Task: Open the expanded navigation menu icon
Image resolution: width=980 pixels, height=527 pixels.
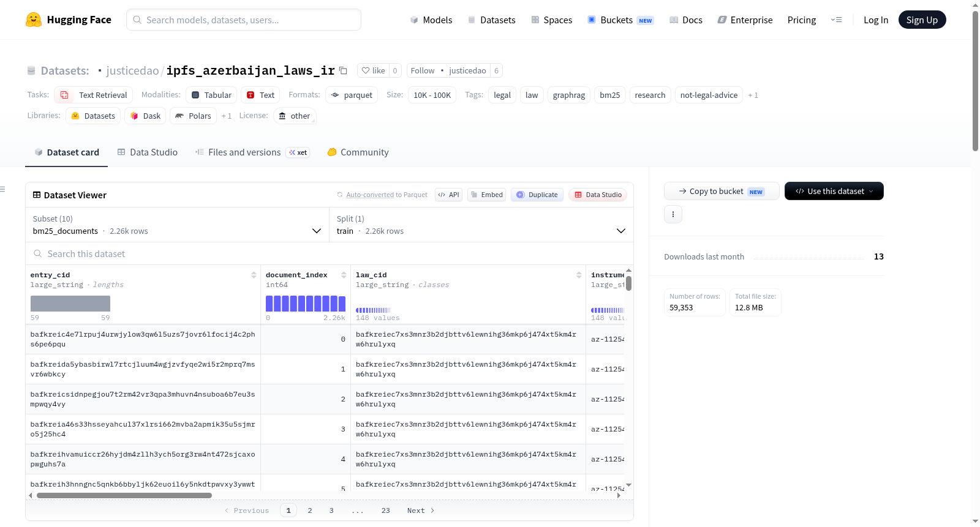Action: [836, 20]
